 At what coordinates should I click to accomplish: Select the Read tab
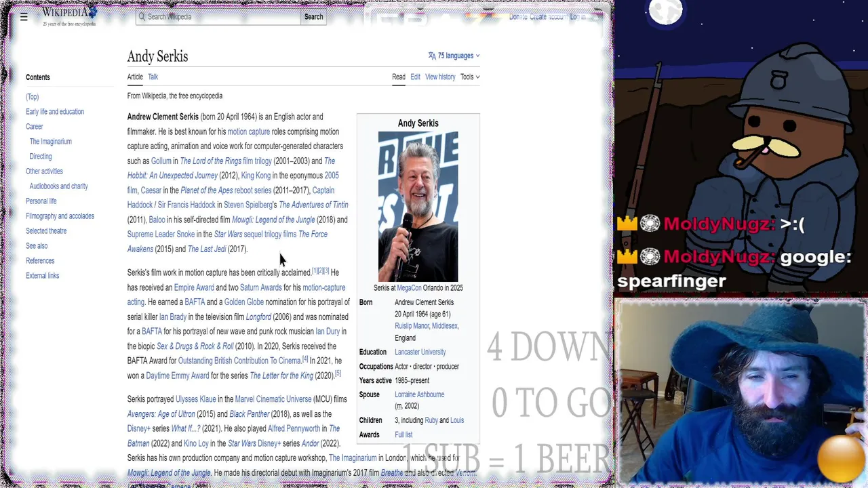(x=399, y=77)
